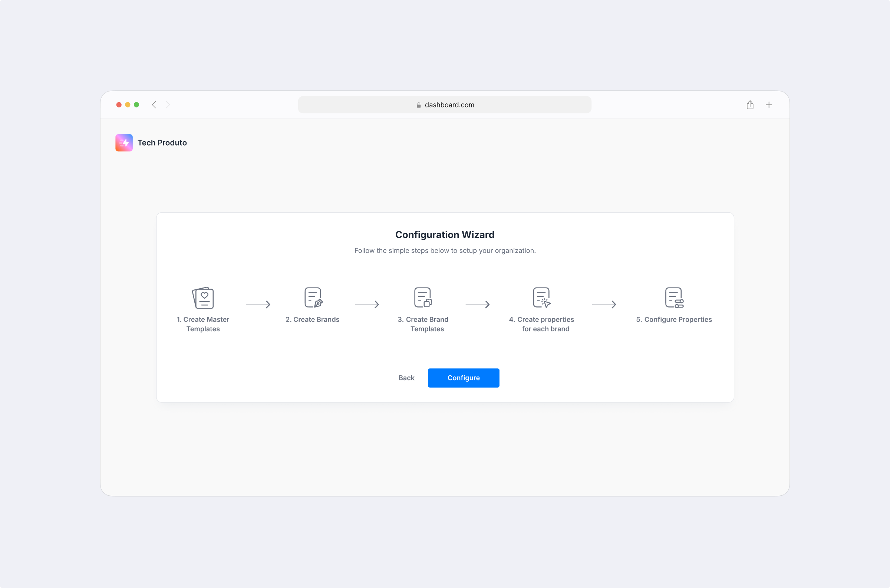This screenshot has height=588, width=890.
Task: Click the Configuration Wizard heading
Action: point(445,235)
